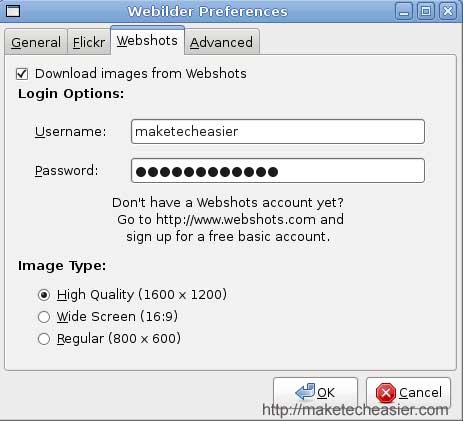Click the Password label

point(67,171)
